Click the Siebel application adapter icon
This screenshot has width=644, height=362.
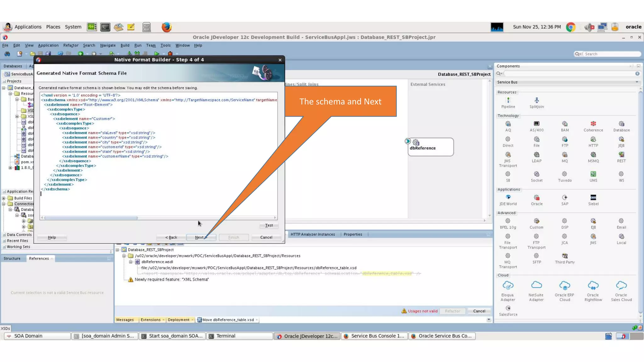pos(593,198)
